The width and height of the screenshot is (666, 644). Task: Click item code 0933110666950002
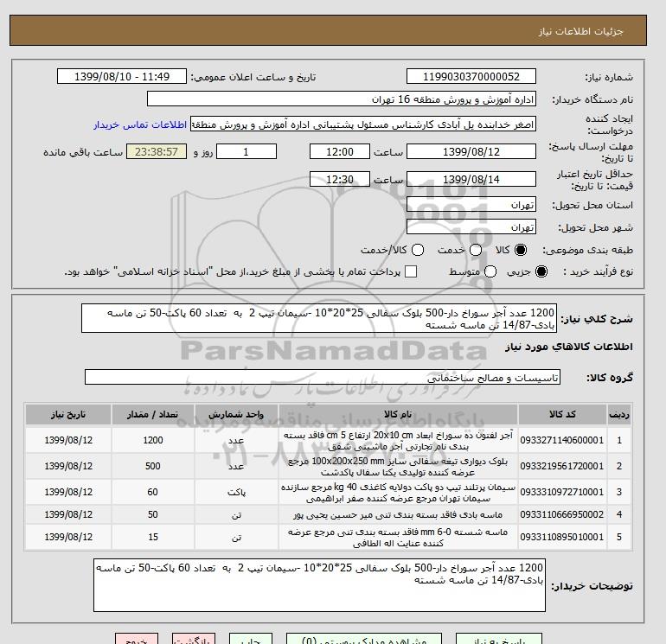(x=562, y=514)
